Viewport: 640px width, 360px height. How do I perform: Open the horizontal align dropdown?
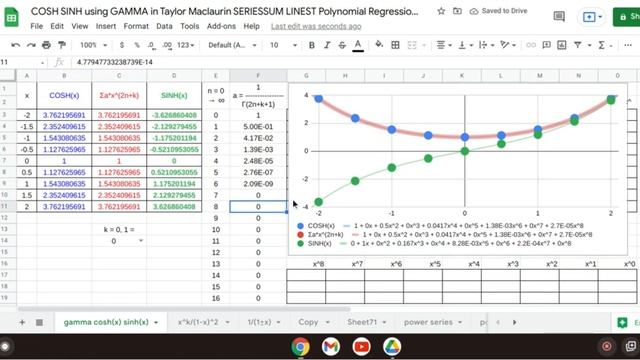[444, 45]
